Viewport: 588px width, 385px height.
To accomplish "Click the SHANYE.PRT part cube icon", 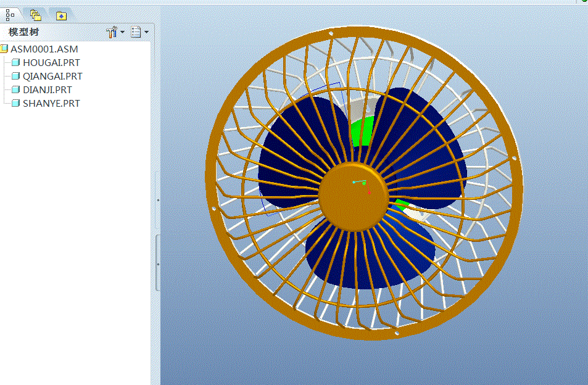I will tap(15, 103).
